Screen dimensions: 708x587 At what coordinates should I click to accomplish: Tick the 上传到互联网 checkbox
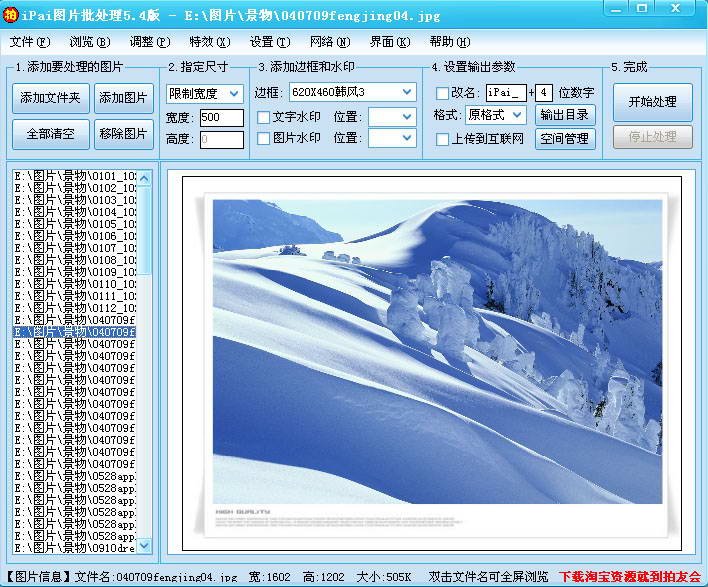[442, 140]
